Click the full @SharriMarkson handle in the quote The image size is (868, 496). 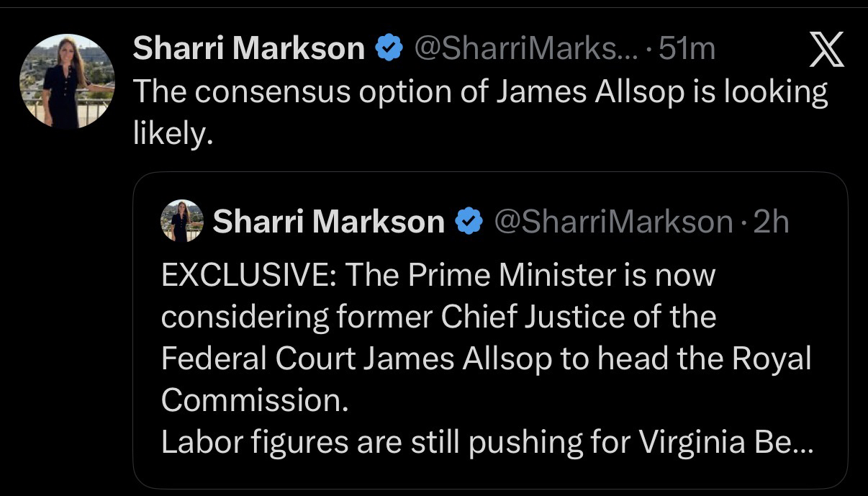(612, 222)
